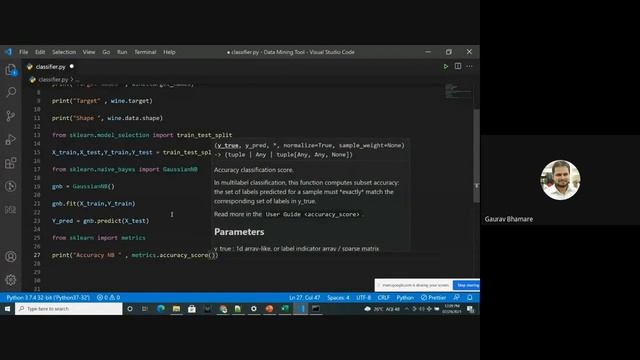640x360 pixels.
Task: Open the File menu
Action: 24,52
